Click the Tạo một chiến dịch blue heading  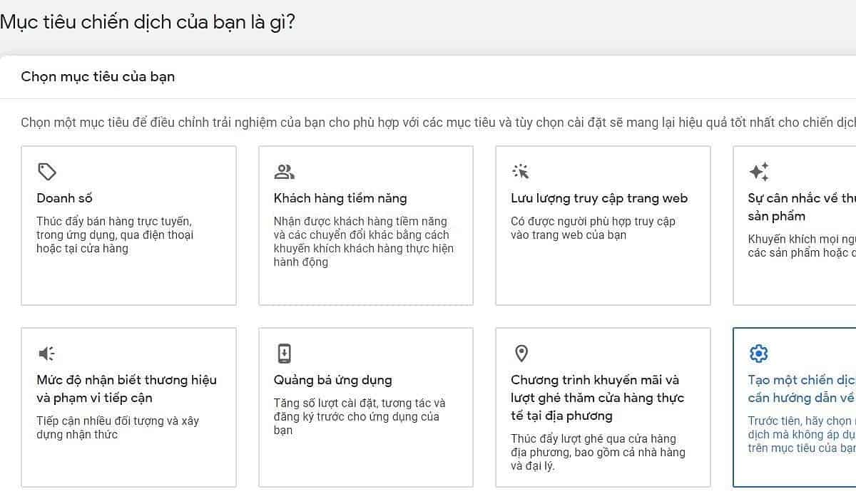[x=800, y=389]
